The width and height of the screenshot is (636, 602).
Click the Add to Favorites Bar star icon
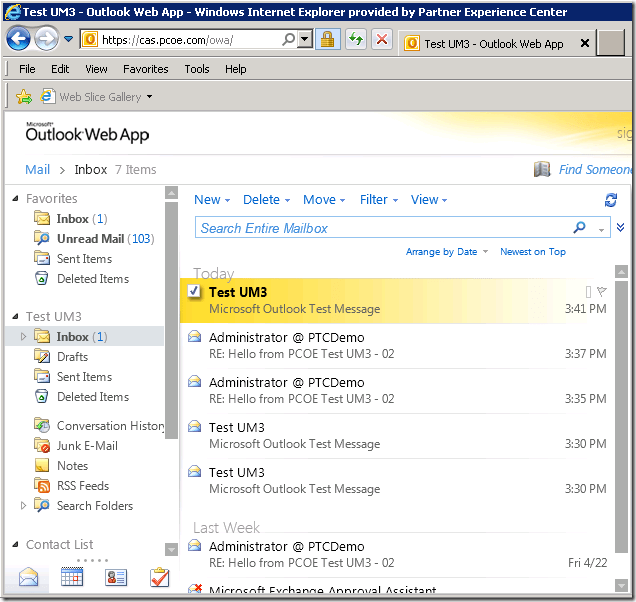tap(24, 97)
